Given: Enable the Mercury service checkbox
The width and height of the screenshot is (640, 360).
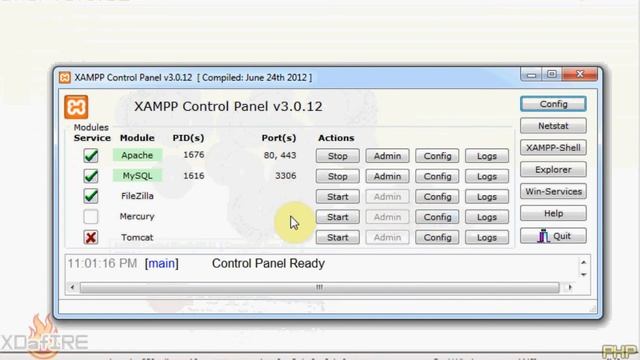Looking at the screenshot, I should coord(91,217).
